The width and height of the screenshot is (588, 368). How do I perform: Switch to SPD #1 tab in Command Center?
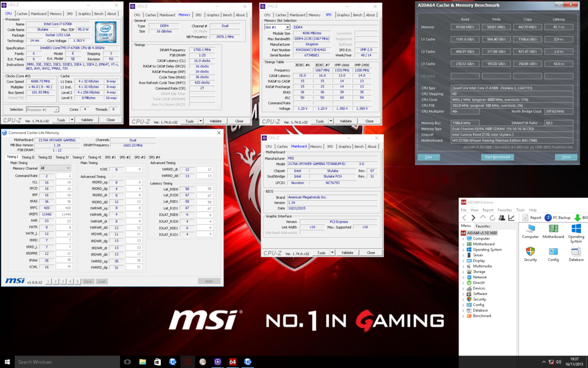[x=110, y=158]
